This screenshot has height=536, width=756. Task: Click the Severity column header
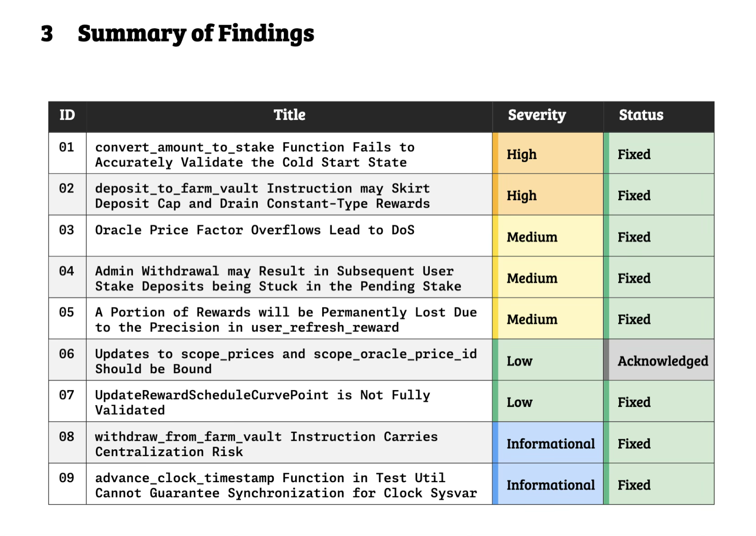[x=537, y=115]
